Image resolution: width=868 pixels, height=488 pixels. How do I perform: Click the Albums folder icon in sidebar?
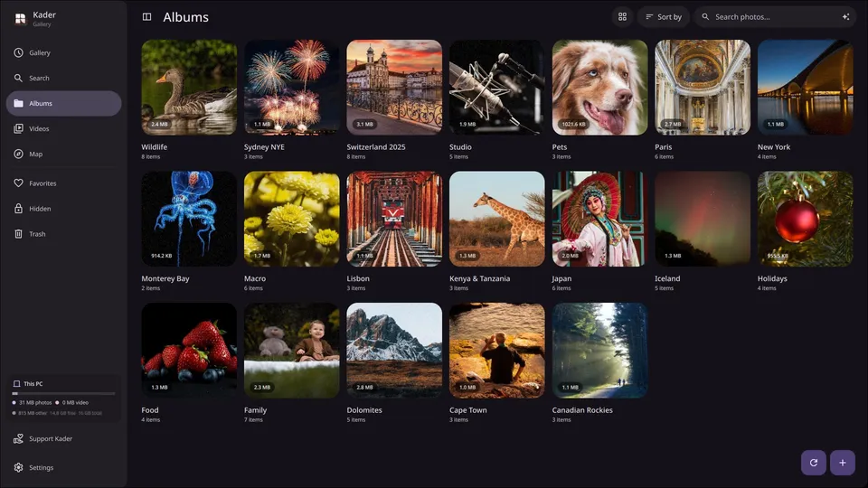18,103
